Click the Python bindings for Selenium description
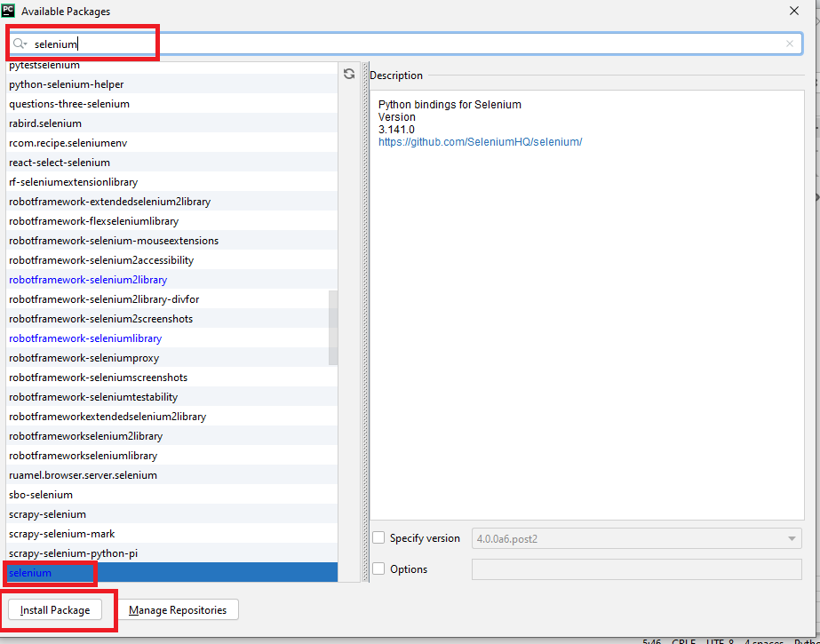The image size is (820, 644). [450, 105]
